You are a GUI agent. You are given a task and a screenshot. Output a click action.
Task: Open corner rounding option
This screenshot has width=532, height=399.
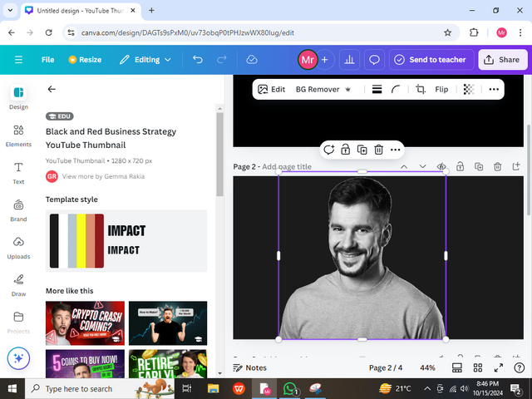click(396, 89)
